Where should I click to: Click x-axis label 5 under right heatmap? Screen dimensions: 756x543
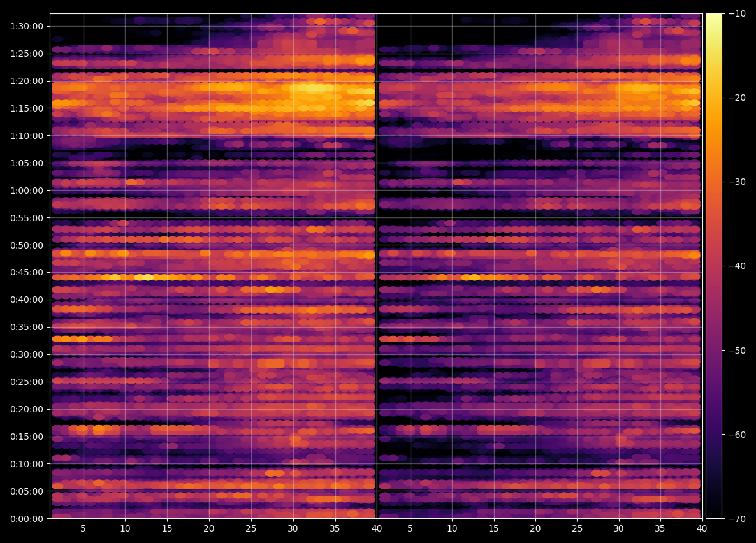(411, 528)
